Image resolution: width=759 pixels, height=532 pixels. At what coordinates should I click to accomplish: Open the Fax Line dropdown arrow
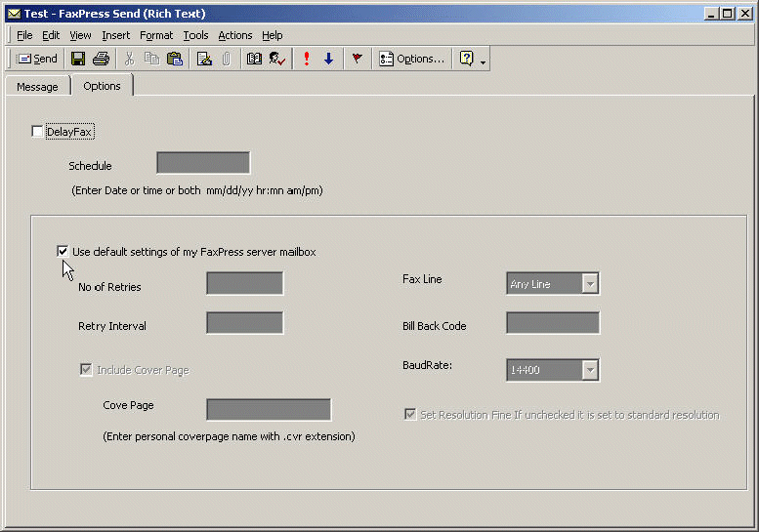pos(590,284)
